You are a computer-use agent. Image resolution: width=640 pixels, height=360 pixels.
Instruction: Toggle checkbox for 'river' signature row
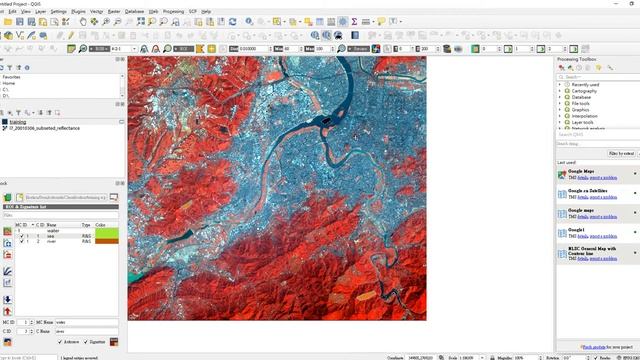[22, 241]
